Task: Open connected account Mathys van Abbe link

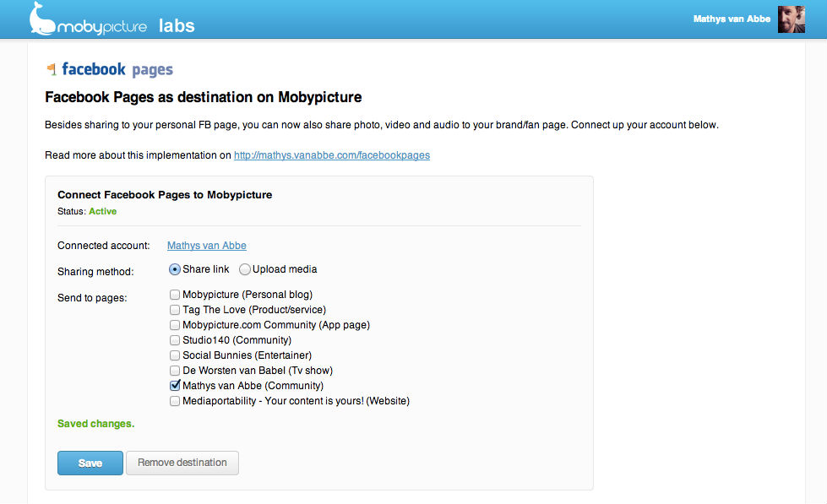Action: pyautogui.click(x=207, y=246)
